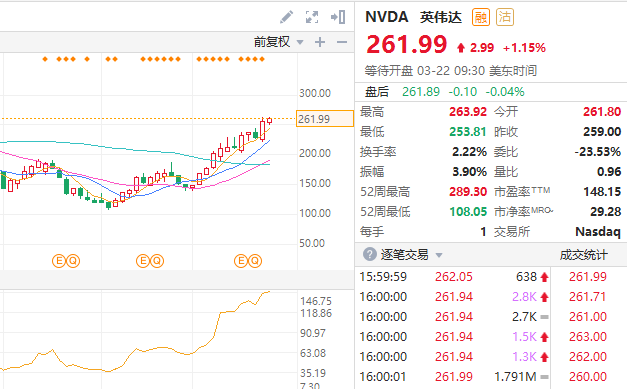627x389 pixels.
Task: Click the fullscreen expand chart icon
Action: pos(312,17)
